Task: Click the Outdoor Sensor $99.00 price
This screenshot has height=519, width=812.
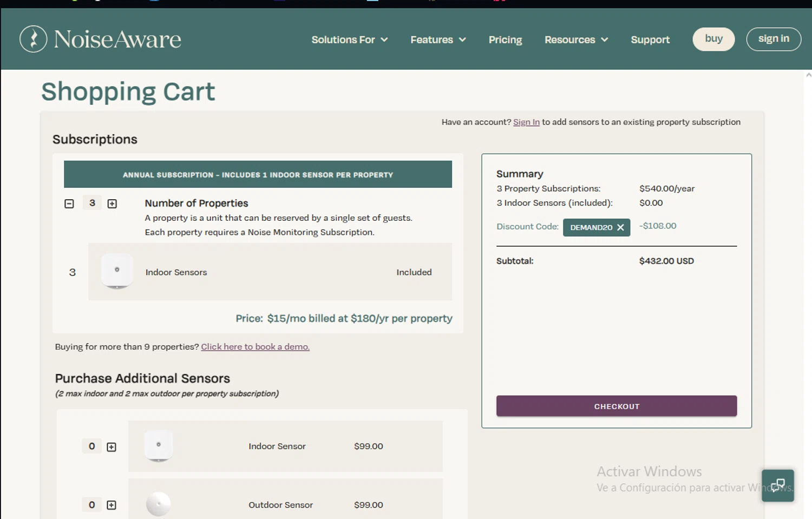Action: point(369,505)
